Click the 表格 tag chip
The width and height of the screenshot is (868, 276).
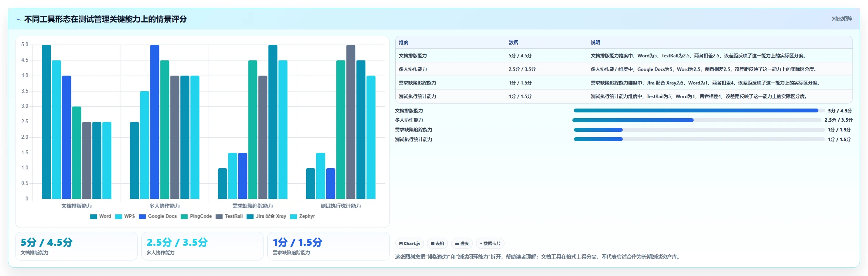click(x=437, y=243)
